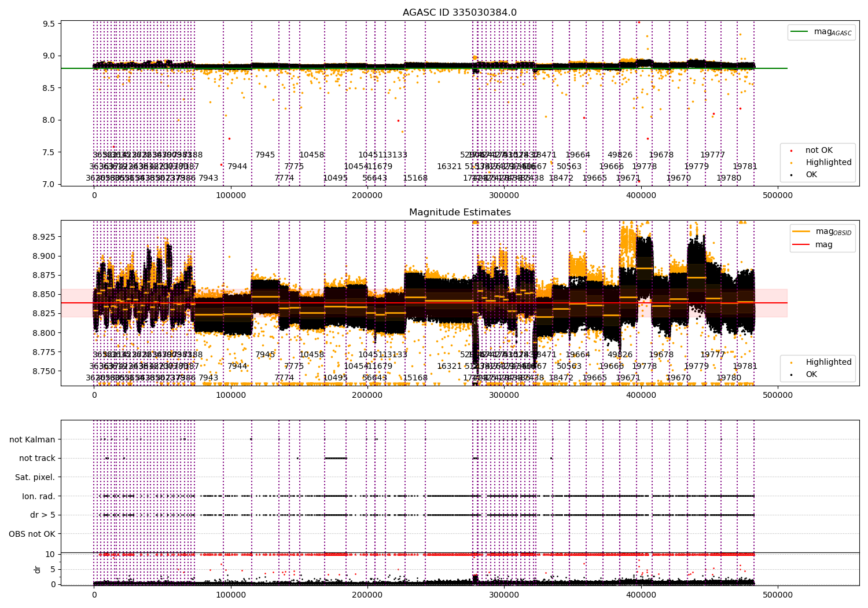Click OBSID label '50563' in middle plot
This screenshot has width=868, height=608.
[569, 367]
